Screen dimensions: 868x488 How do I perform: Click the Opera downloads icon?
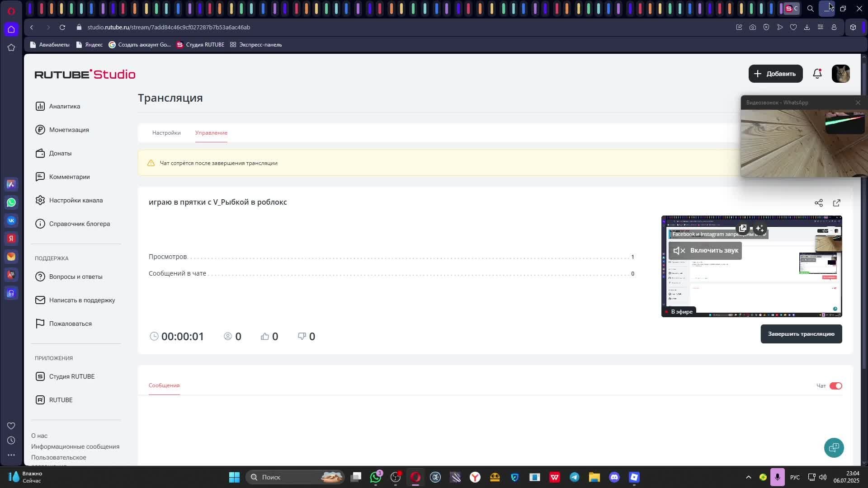(x=807, y=27)
